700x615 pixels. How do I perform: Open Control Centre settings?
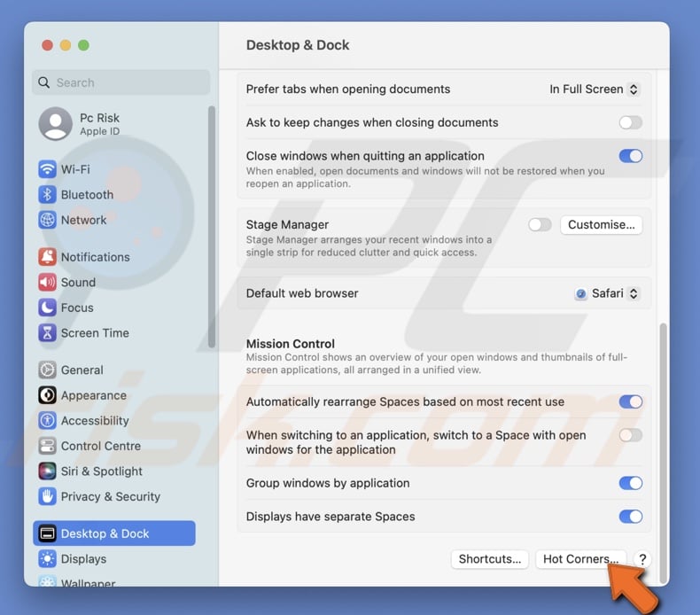tap(113, 446)
